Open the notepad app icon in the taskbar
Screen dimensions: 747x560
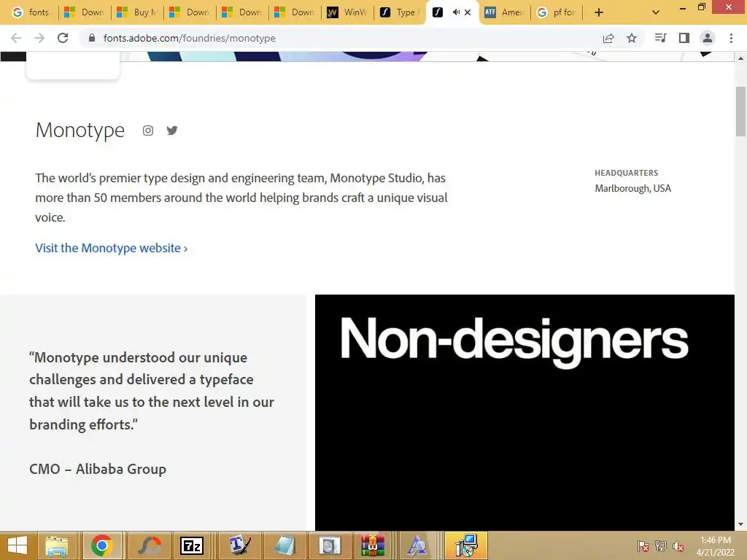[285, 545]
